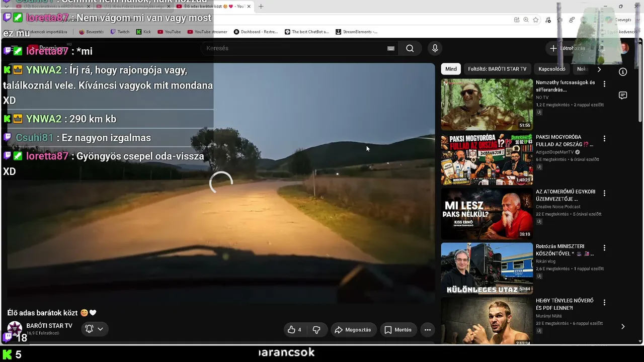Open more actions ellipsis under the video
This screenshot has height=362, width=644.
(428, 330)
